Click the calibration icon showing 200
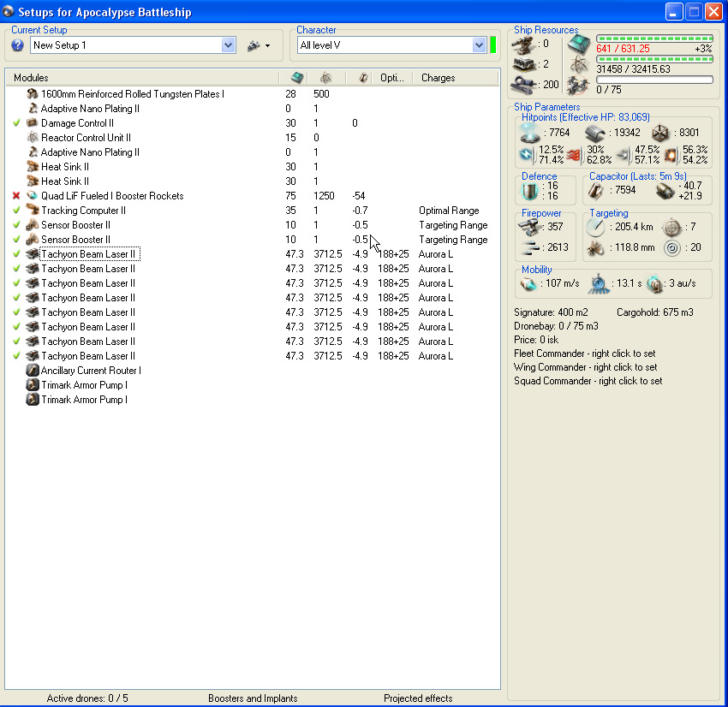 tap(523, 85)
